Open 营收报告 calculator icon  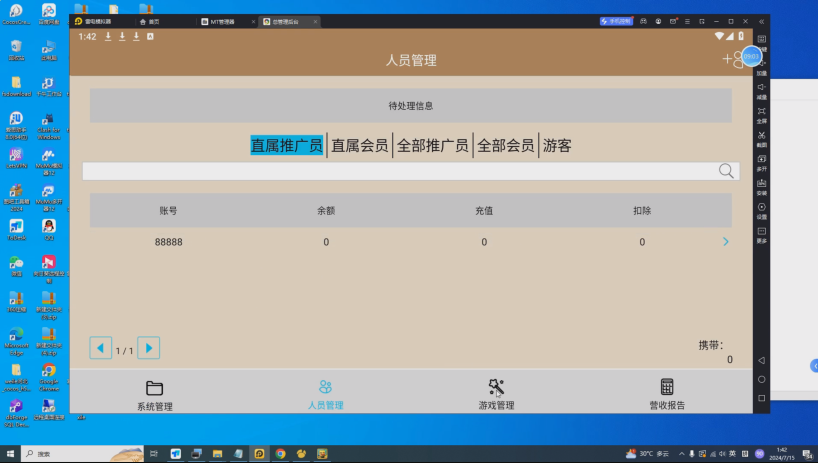point(667,388)
